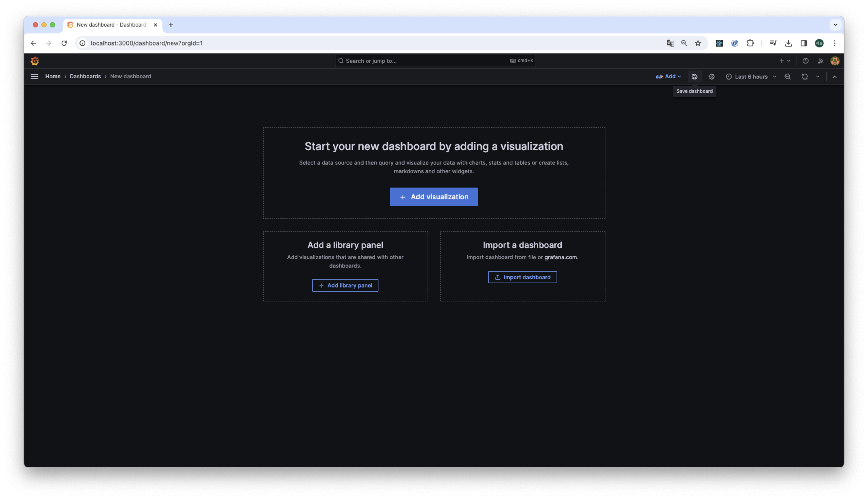
Task: Click the blue circular extension icon
Action: tap(735, 43)
